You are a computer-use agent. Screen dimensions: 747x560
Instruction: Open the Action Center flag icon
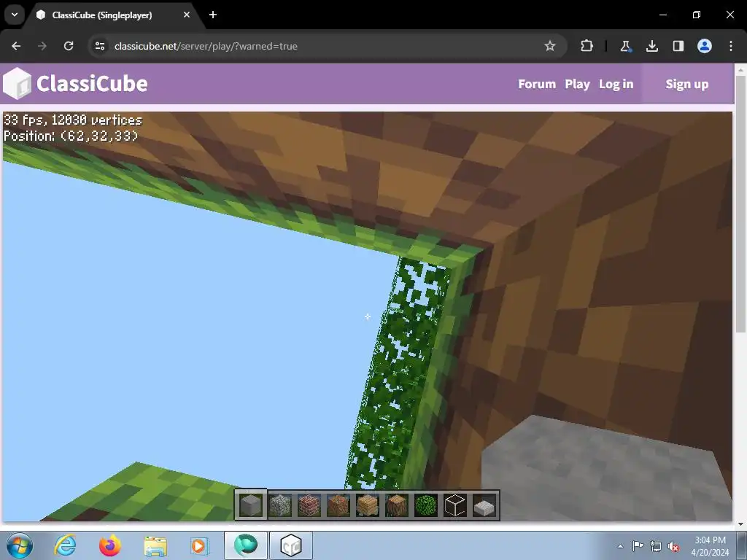[638, 546]
